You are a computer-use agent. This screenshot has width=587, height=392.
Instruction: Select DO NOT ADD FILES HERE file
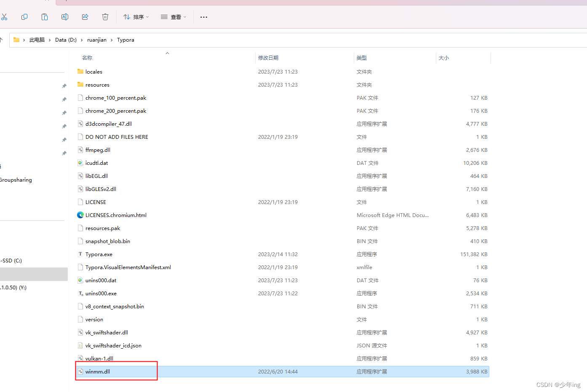(x=117, y=137)
